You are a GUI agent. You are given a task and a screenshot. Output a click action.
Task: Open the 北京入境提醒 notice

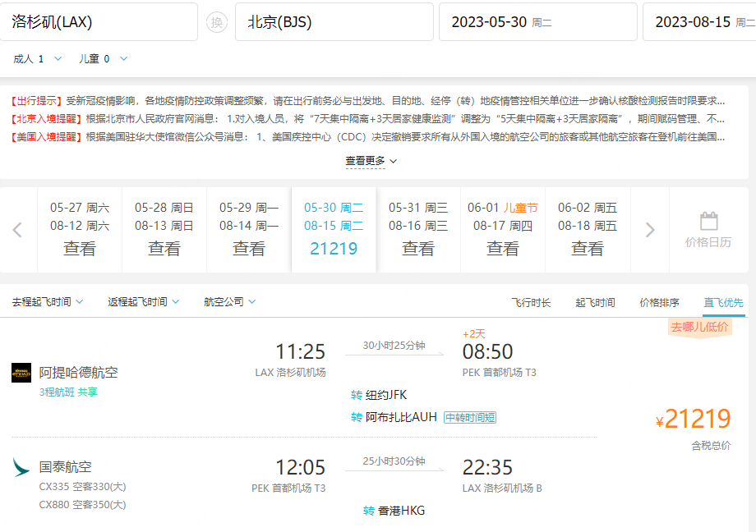367,119
